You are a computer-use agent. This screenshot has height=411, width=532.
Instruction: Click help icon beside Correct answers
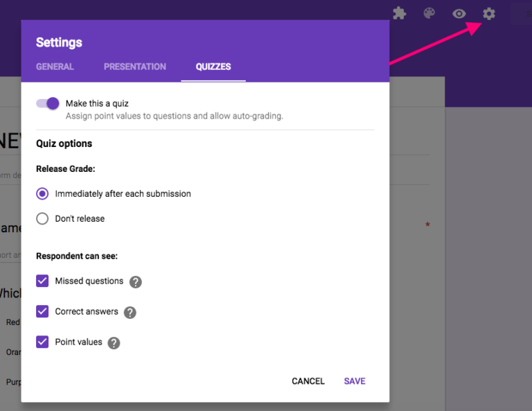[130, 313]
